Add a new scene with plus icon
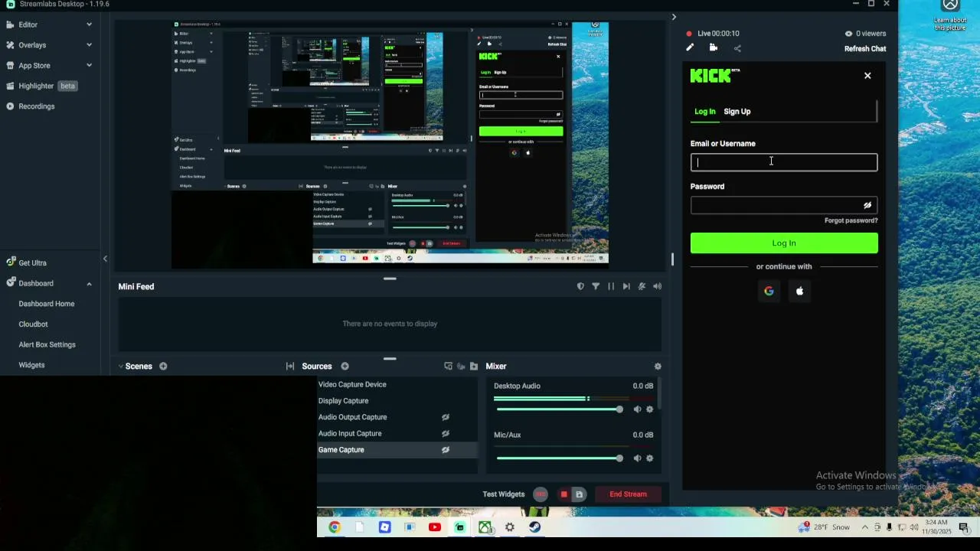The height and width of the screenshot is (551, 980). tap(163, 367)
